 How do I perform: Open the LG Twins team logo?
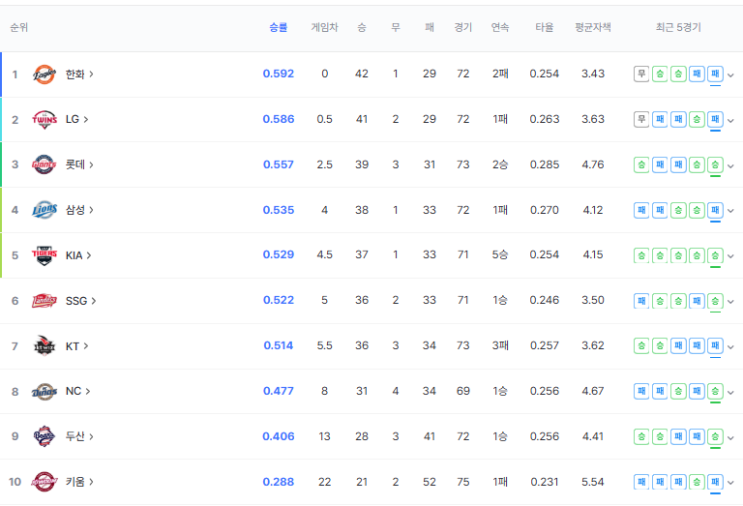[x=44, y=119]
